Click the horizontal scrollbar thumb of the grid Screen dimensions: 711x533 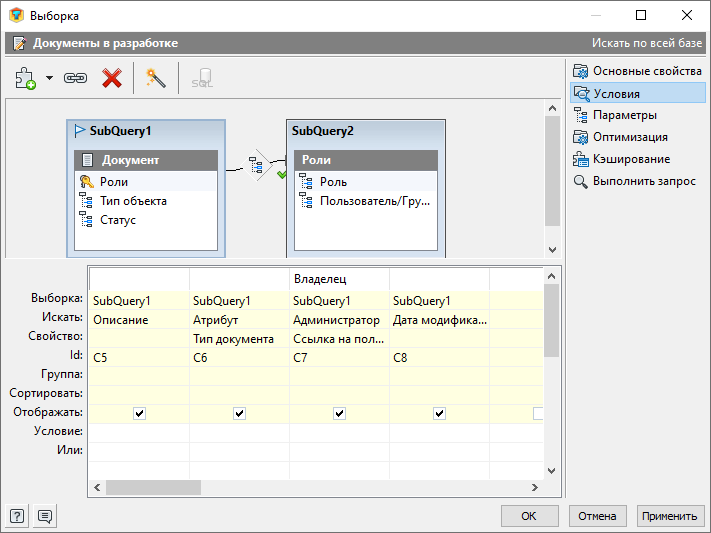pos(153,487)
